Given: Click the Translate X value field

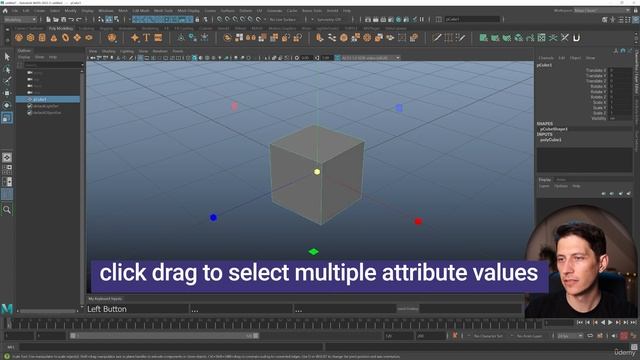Looking at the screenshot, I should 620,70.
